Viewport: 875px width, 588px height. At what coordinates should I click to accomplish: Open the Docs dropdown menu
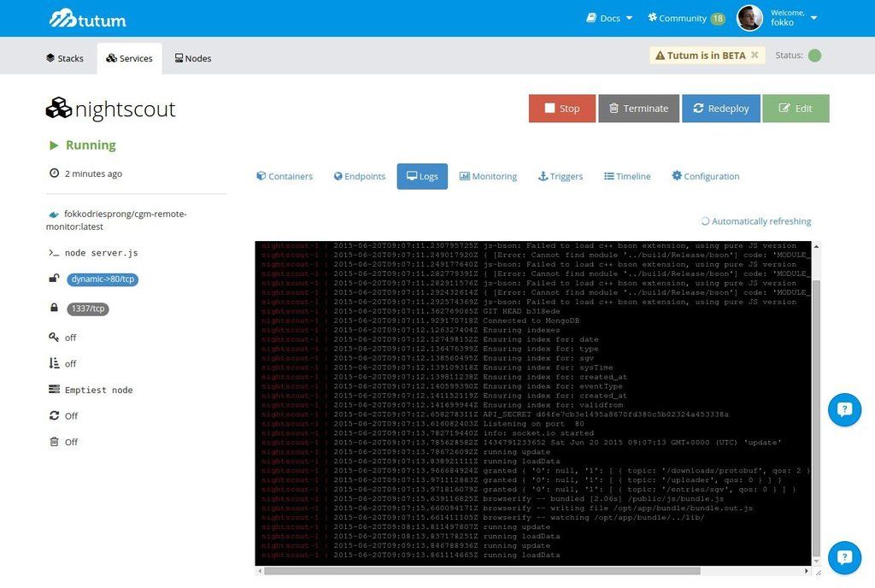(609, 18)
